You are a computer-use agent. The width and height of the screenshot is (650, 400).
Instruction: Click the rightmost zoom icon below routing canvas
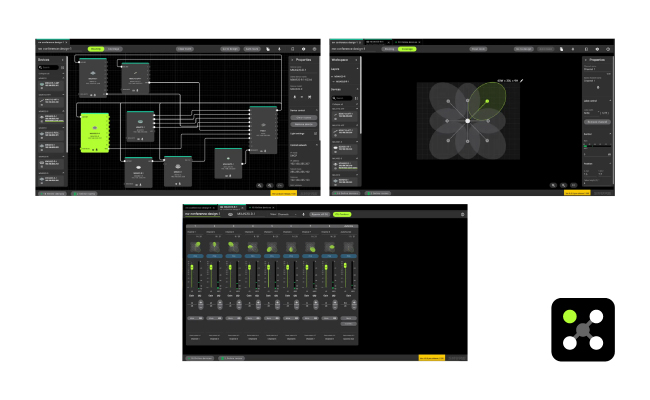pos(279,185)
